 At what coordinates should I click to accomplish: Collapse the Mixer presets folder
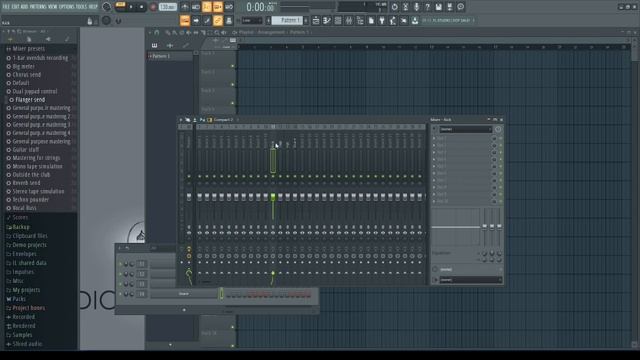click(x=29, y=49)
